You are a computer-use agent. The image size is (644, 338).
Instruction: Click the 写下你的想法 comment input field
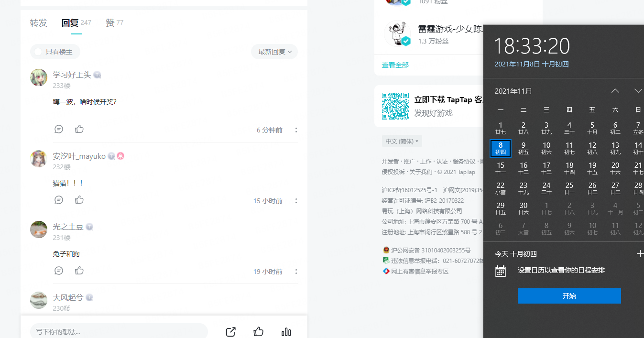coord(119,332)
